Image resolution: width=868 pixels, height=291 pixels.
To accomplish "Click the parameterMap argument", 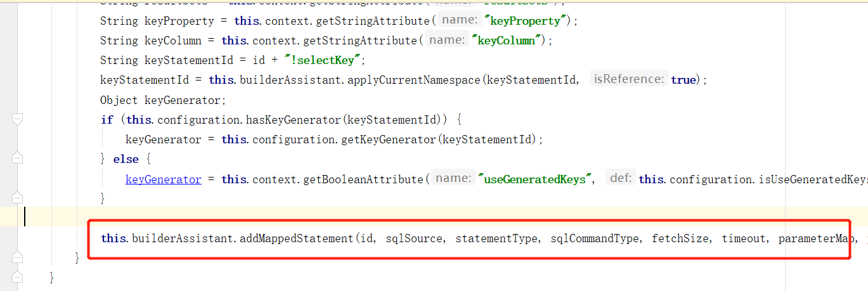I will [813, 239].
